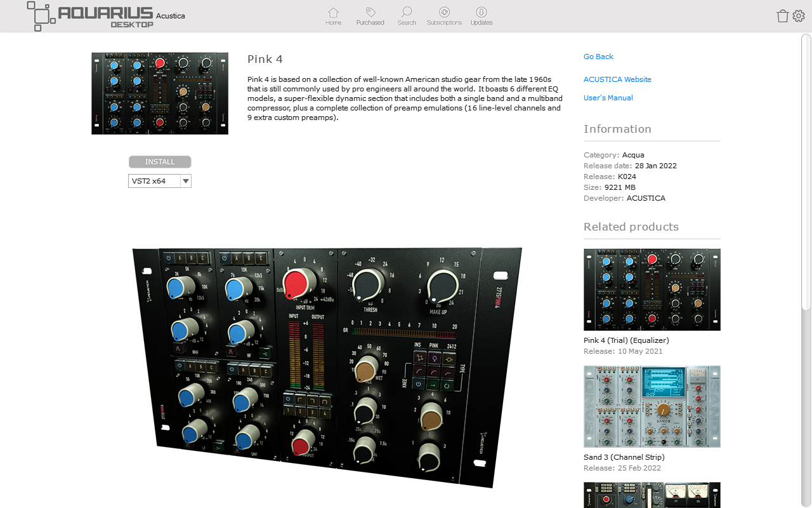Viewport: 812px width, 508px height.
Task: Click the small Pink 4 product thumbnail
Action: tap(160, 93)
